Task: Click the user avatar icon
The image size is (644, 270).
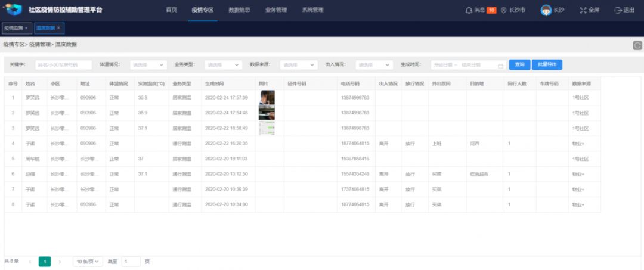Action: click(546, 10)
